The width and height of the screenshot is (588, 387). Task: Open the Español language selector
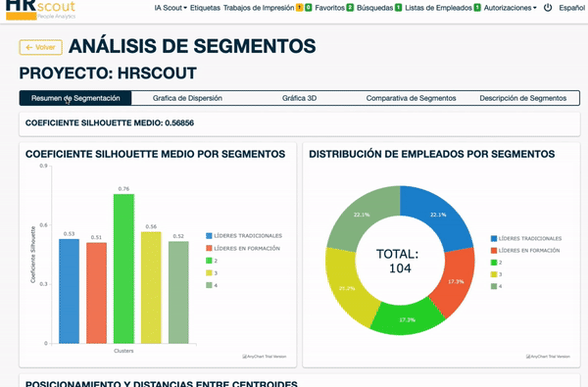pos(572,8)
